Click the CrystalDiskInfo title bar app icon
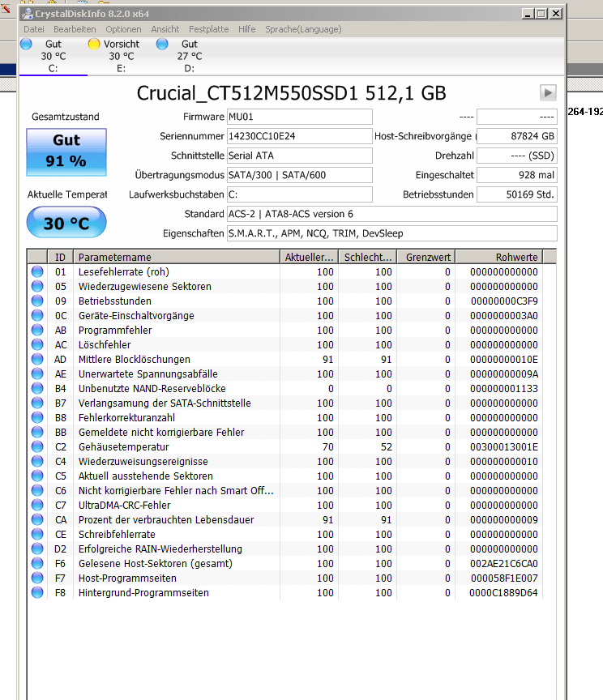603x700 pixels. point(28,14)
